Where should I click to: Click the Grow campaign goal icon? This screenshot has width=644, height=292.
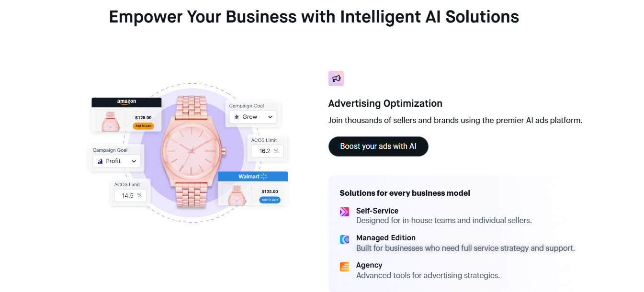(x=237, y=117)
